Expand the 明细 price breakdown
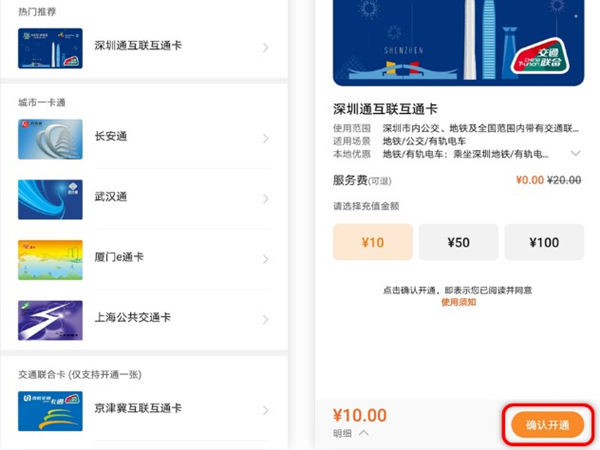This screenshot has height=450, width=600. point(350,433)
